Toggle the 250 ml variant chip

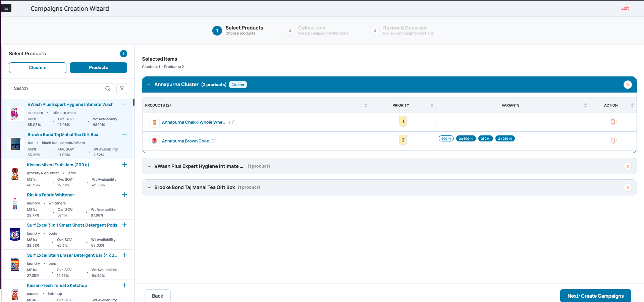click(x=485, y=139)
